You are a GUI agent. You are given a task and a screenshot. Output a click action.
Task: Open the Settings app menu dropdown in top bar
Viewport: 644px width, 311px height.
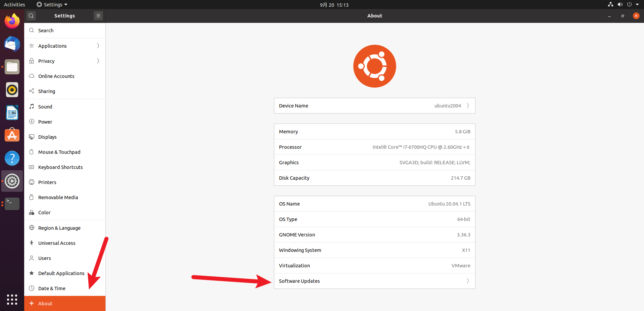coord(52,5)
